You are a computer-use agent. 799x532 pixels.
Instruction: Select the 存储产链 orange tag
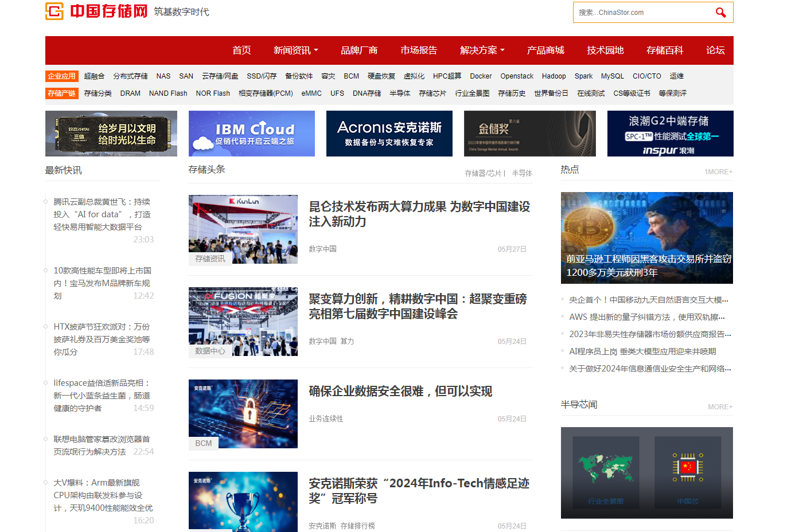click(x=62, y=93)
